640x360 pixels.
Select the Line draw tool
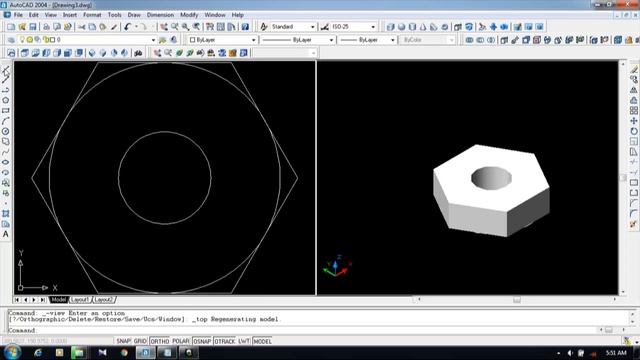pyautogui.click(x=6, y=69)
